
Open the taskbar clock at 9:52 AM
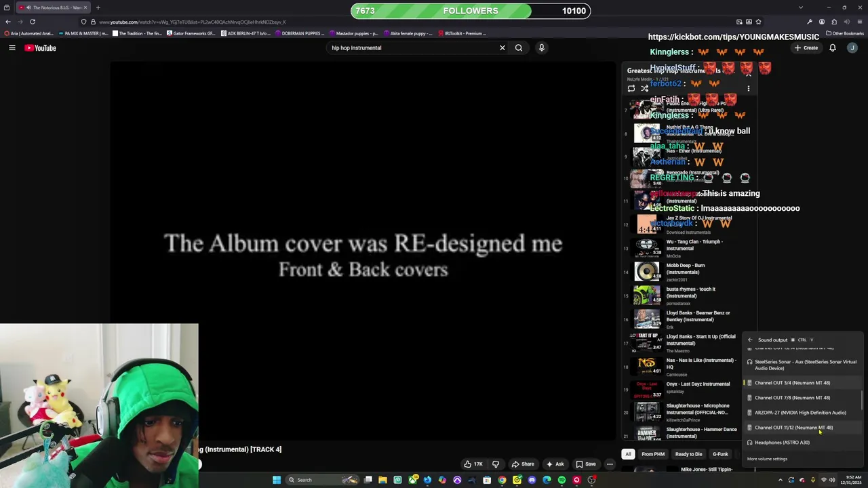(x=851, y=480)
